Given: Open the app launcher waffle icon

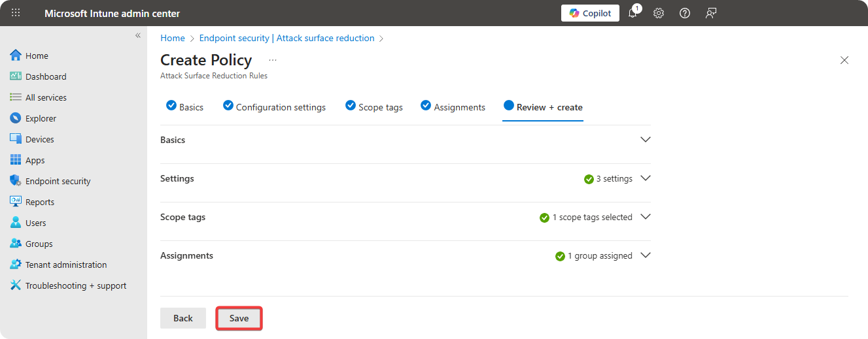Looking at the screenshot, I should (16, 13).
